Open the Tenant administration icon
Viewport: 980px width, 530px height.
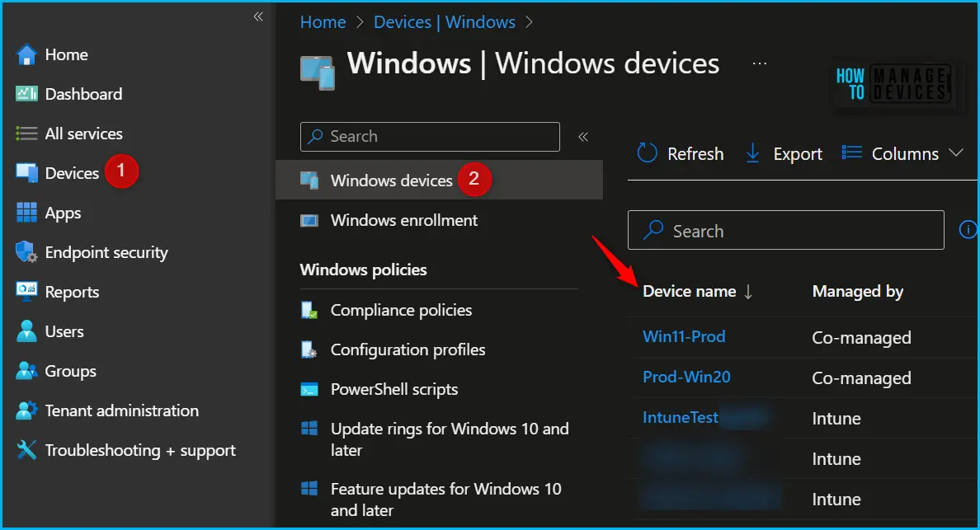coord(26,410)
